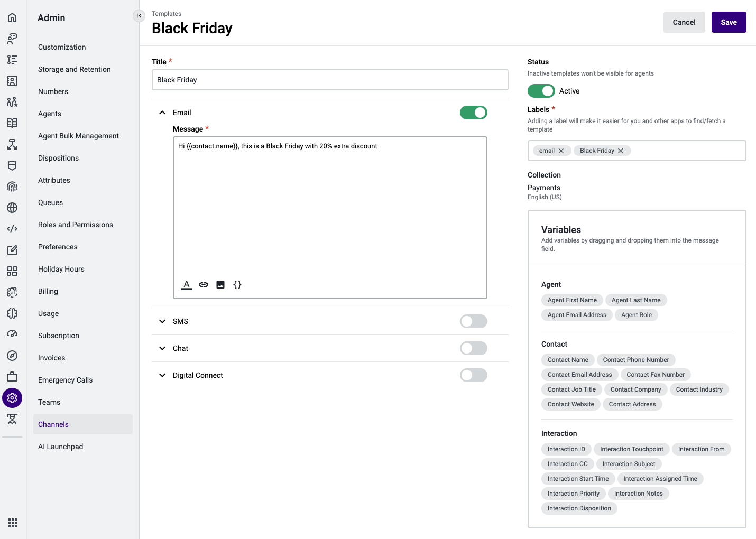Collapse the Email section
This screenshot has height=539, width=756.
pos(162,113)
